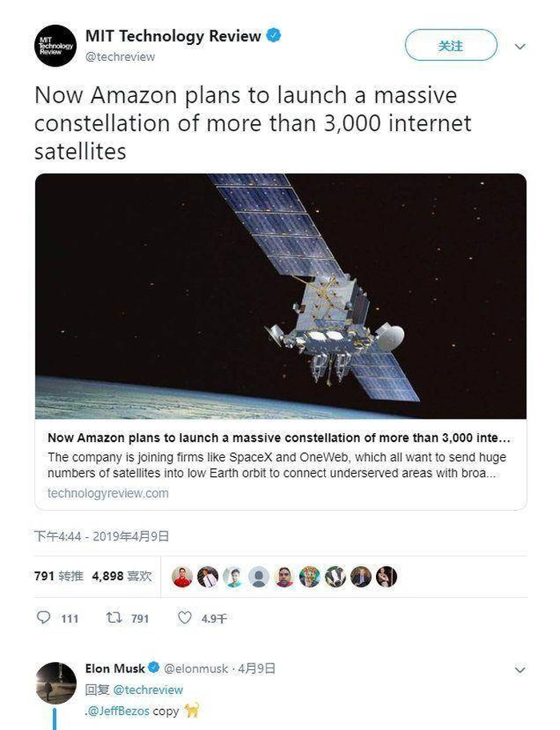Click first liker avatar in red

[x=182, y=576]
